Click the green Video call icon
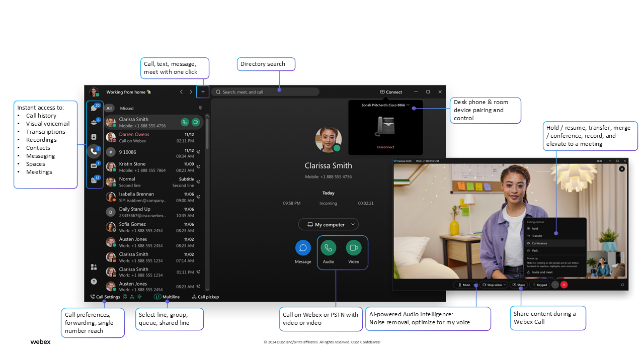This screenshot has height=362, width=644. point(354,248)
